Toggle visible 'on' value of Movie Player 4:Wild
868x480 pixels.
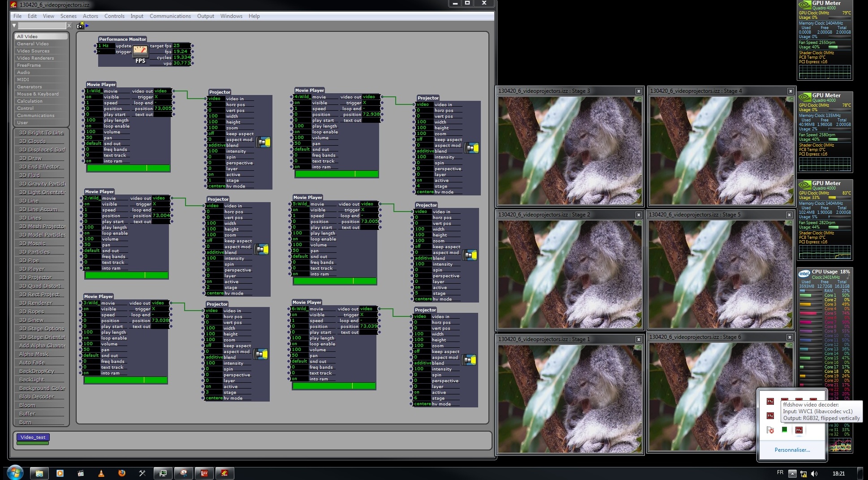point(302,103)
